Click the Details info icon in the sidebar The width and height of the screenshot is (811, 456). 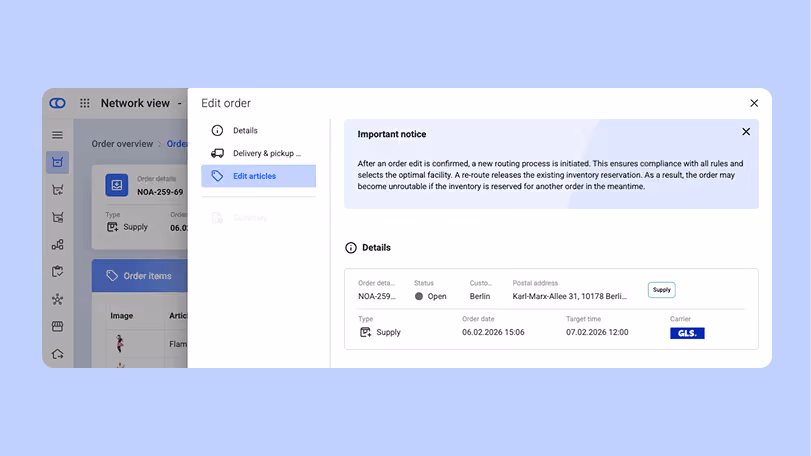click(217, 130)
